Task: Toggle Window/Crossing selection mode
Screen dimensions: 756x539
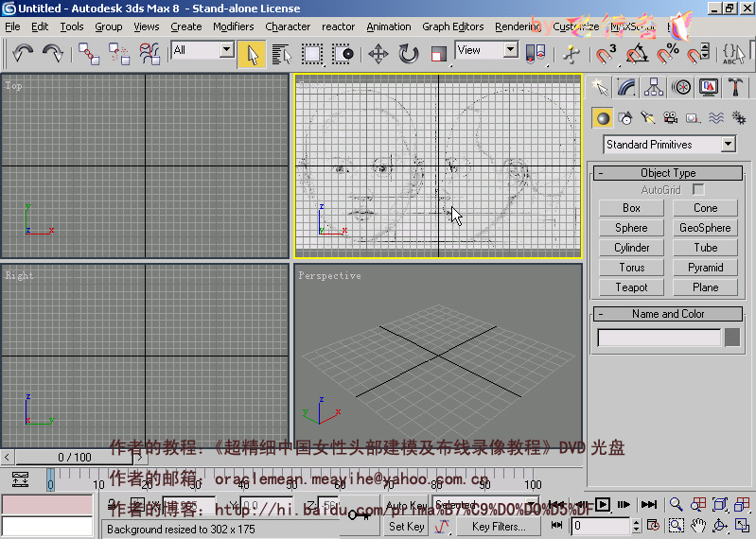Action: pyautogui.click(x=343, y=54)
